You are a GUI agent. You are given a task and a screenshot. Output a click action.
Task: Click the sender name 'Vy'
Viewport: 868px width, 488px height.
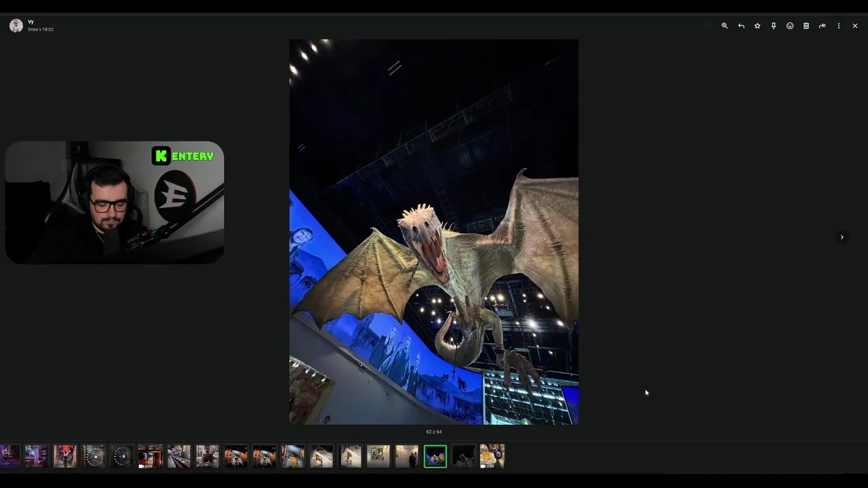pos(31,22)
